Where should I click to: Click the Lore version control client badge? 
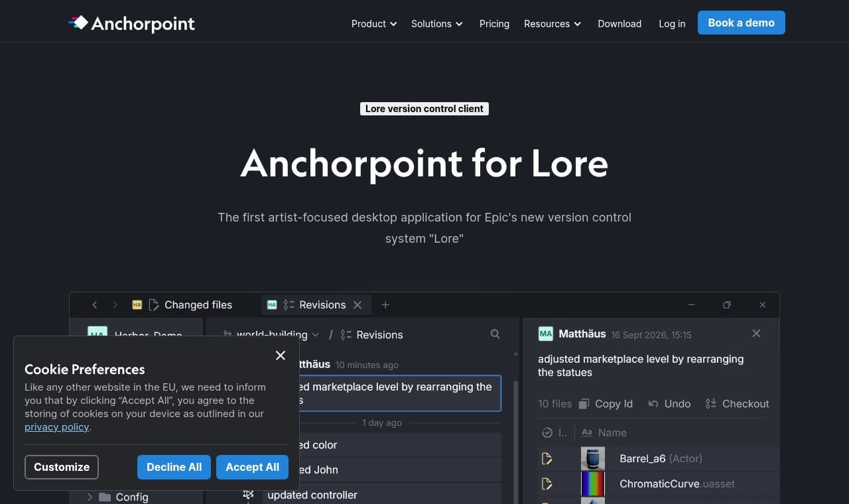coord(424,109)
